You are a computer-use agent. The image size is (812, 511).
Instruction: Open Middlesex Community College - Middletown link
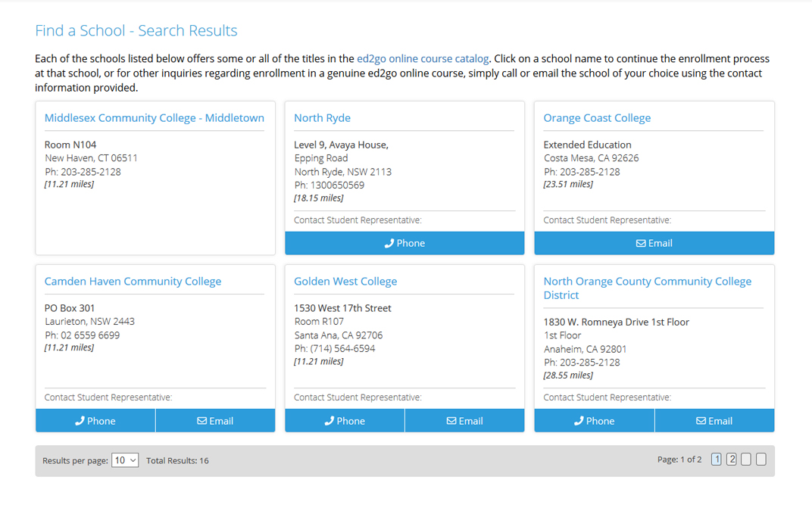155,118
